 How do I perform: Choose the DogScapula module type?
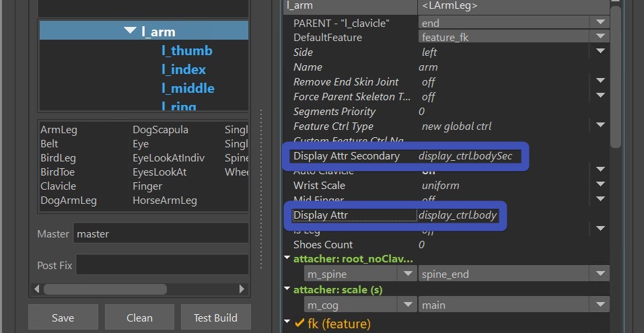pyautogui.click(x=161, y=130)
